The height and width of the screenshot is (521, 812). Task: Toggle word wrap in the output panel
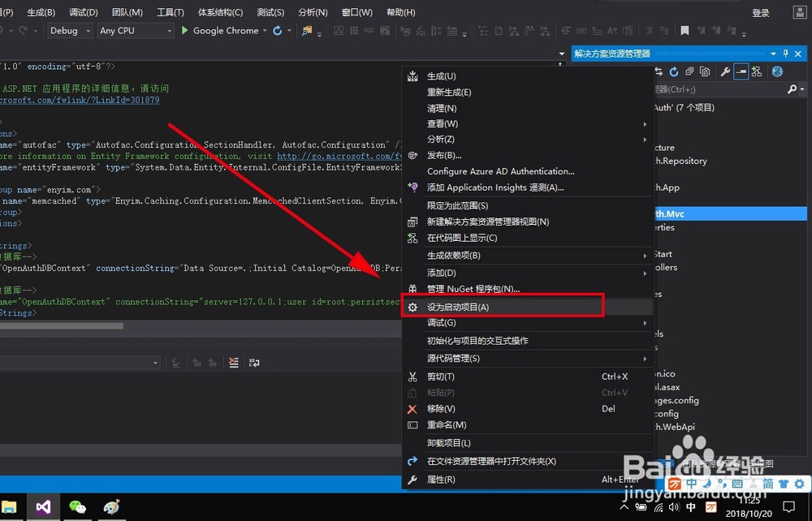[x=253, y=363]
